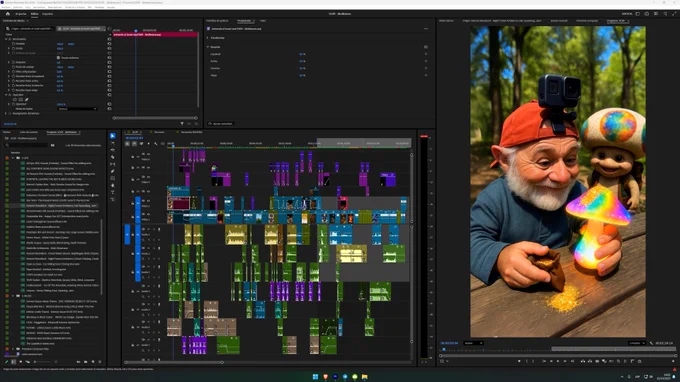Open Modo de fusión dropdown

pos(77,109)
